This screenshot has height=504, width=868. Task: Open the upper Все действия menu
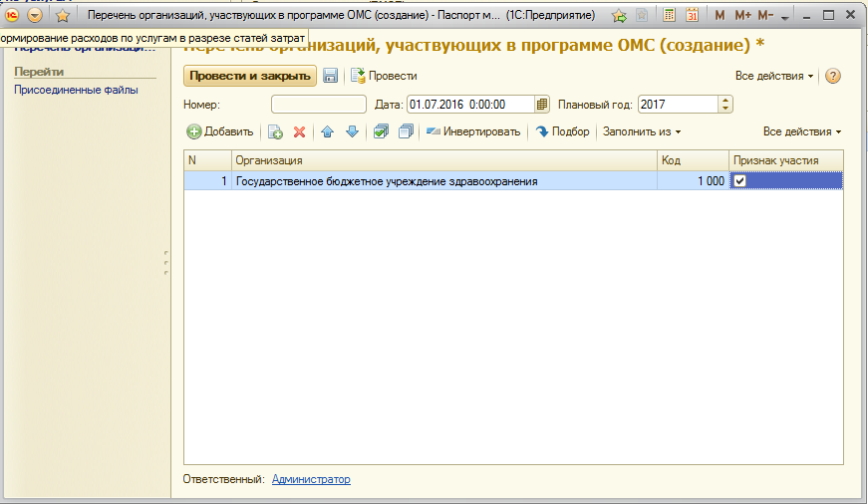pos(773,76)
